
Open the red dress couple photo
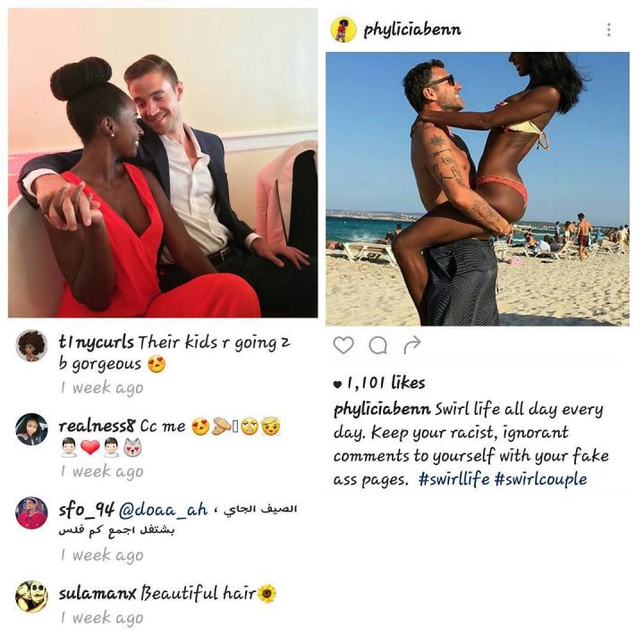tap(163, 163)
